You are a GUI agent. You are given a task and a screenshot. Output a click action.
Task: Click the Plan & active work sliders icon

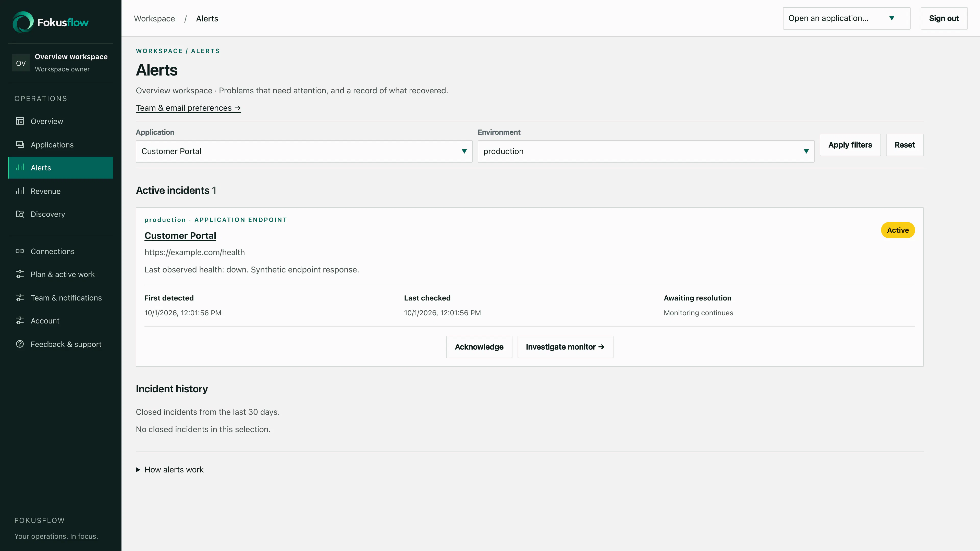[20, 274]
